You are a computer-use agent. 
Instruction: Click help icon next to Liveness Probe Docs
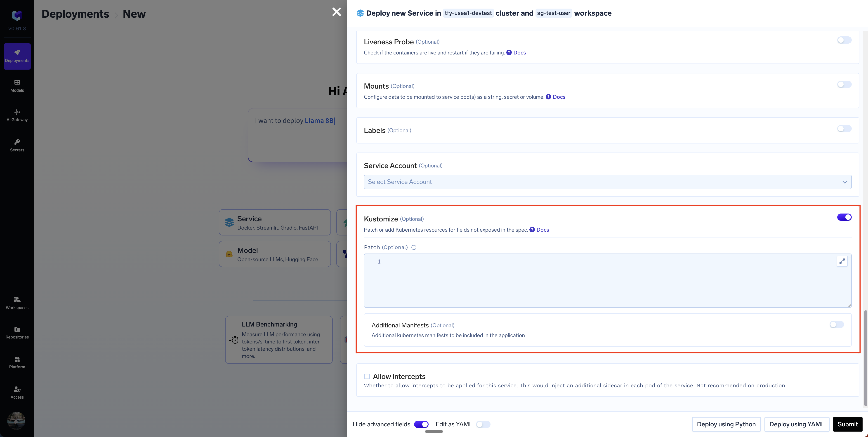click(509, 53)
